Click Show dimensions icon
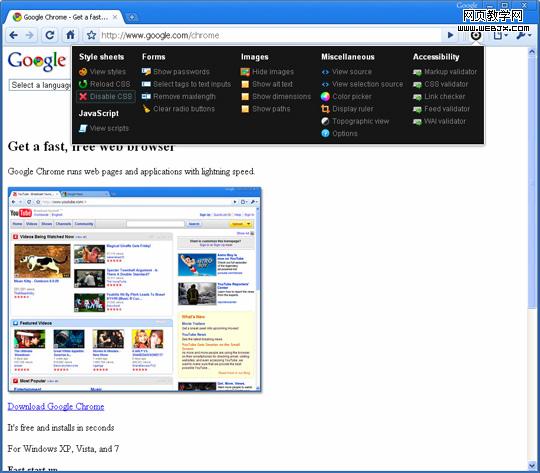This screenshot has height=473, width=540. pyautogui.click(x=245, y=96)
